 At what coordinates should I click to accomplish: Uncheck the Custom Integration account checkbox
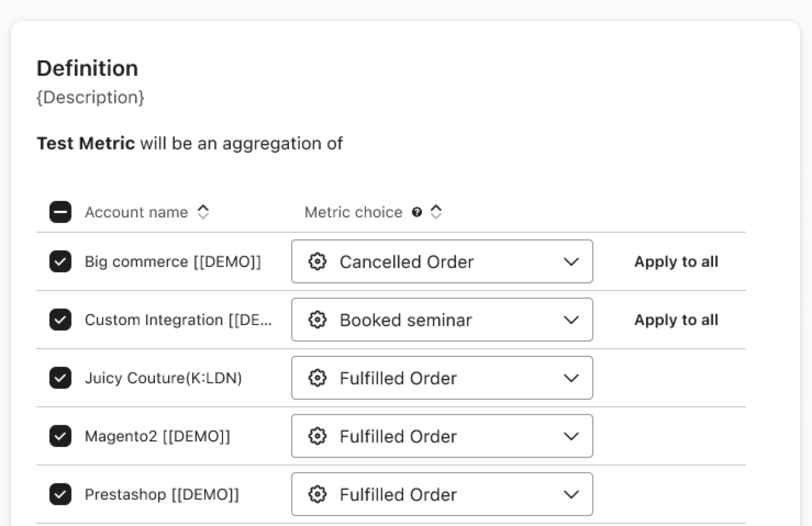[x=60, y=320]
